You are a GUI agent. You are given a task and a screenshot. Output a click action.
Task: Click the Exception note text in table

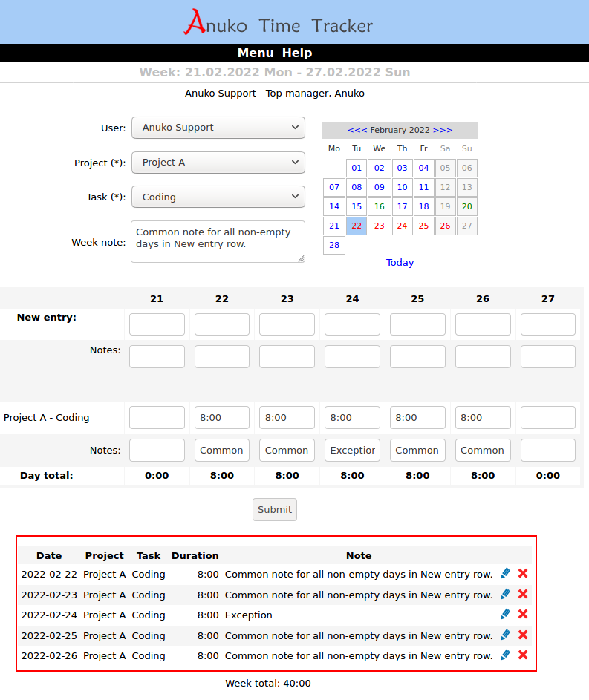click(248, 615)
